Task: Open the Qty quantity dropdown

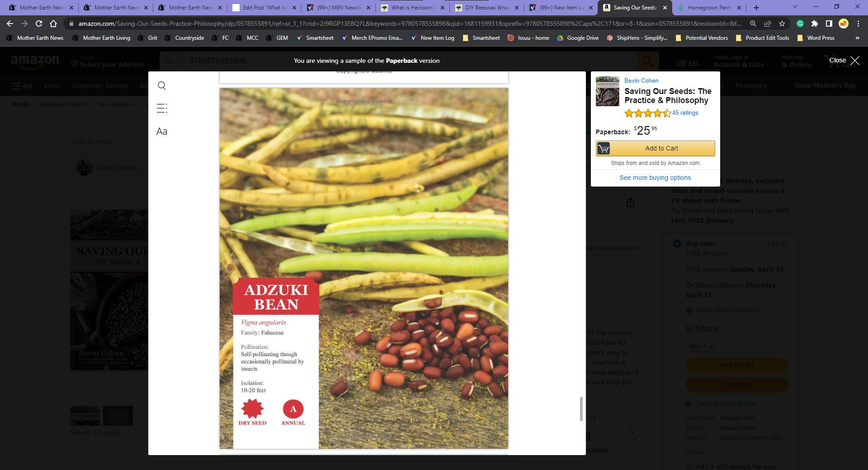Action: (x=701, y=346)
